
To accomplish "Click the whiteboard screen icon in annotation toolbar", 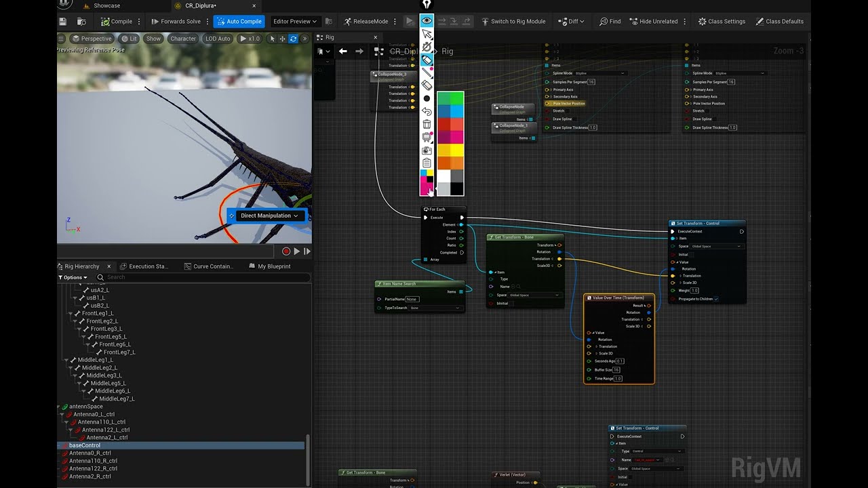I will pos(427,137).
